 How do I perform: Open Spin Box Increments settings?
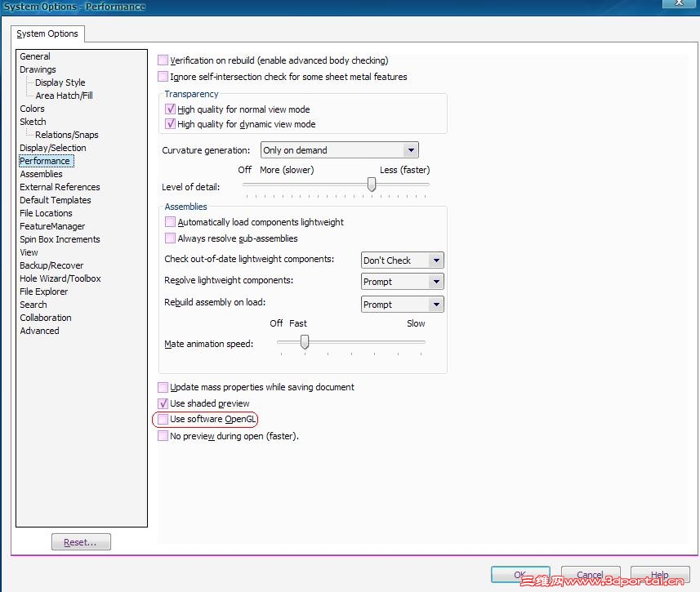coord(60,239)
